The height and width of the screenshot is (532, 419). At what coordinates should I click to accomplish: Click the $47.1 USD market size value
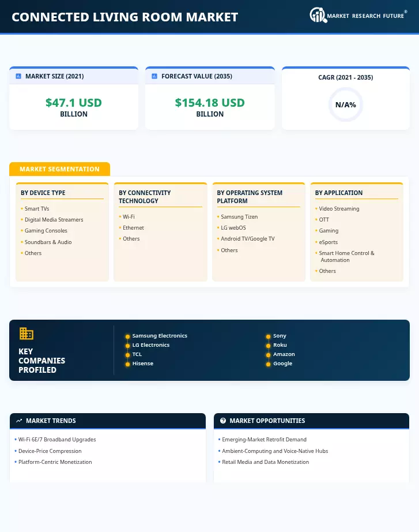coord(74,103)
